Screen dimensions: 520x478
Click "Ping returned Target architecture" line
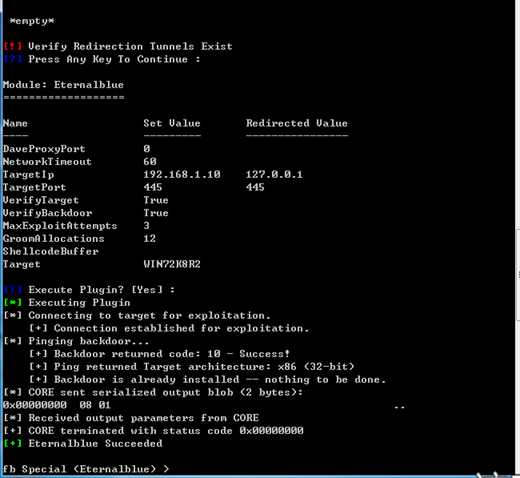pos(192,367)
